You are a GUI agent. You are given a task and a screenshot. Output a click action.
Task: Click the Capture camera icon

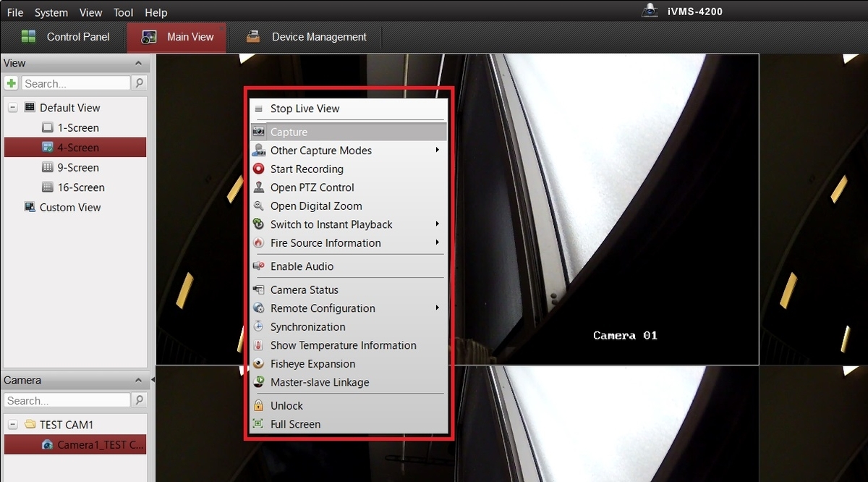[x=258, y=132]
